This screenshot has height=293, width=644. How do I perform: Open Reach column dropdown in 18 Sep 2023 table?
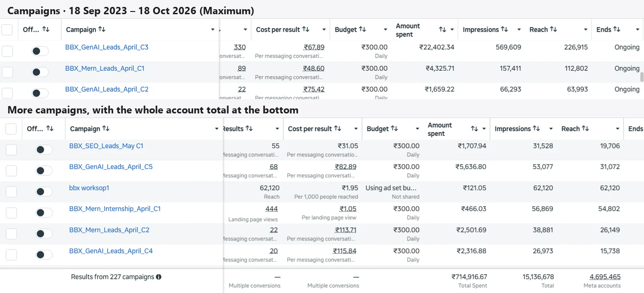click(586, 30)
